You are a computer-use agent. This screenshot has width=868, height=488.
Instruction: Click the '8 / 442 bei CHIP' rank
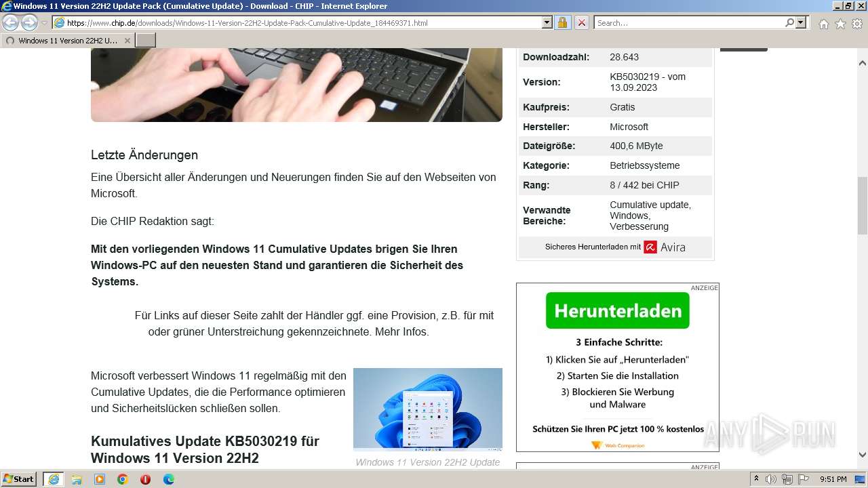[x=644, y=185]
